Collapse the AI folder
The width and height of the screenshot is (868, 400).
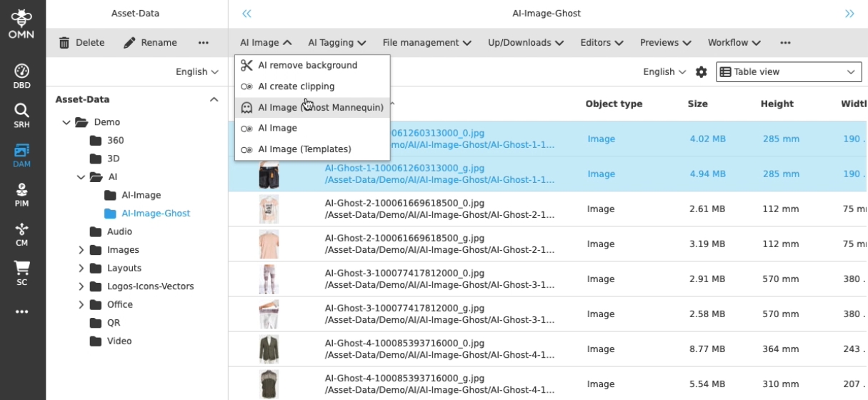click(81, 177)
